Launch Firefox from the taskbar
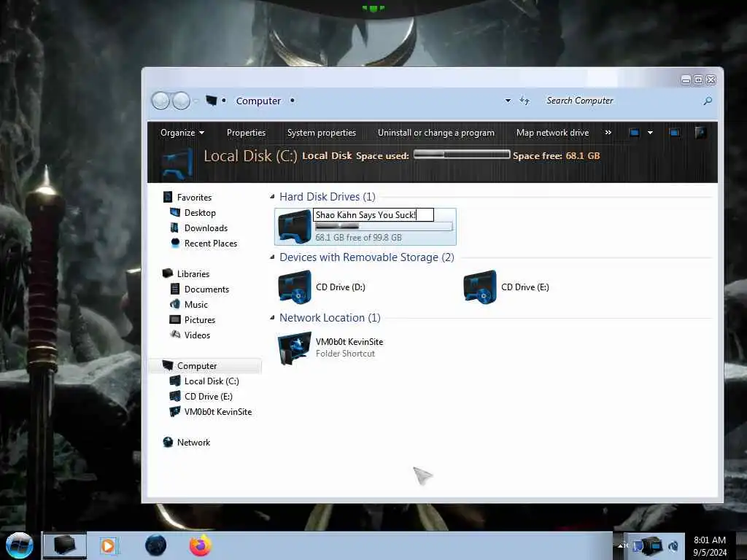 (x=201, y=545)
